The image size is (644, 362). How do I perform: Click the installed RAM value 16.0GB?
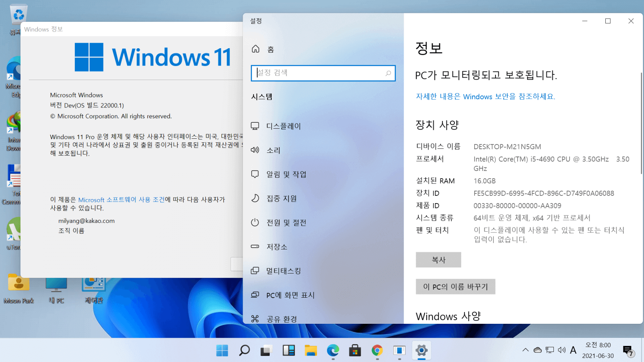coord(485,181)
